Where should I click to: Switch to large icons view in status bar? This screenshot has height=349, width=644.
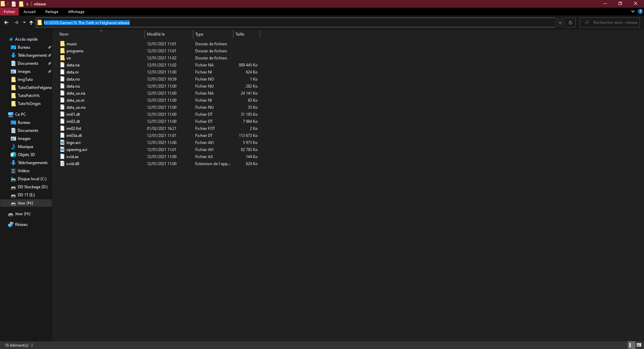pyautogui.click(x=639, y=345)
